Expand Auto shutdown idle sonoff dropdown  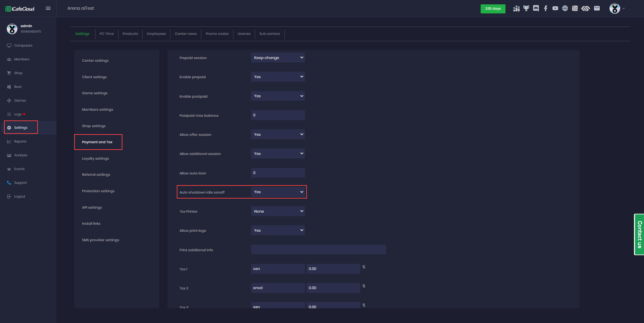[278, 192]
